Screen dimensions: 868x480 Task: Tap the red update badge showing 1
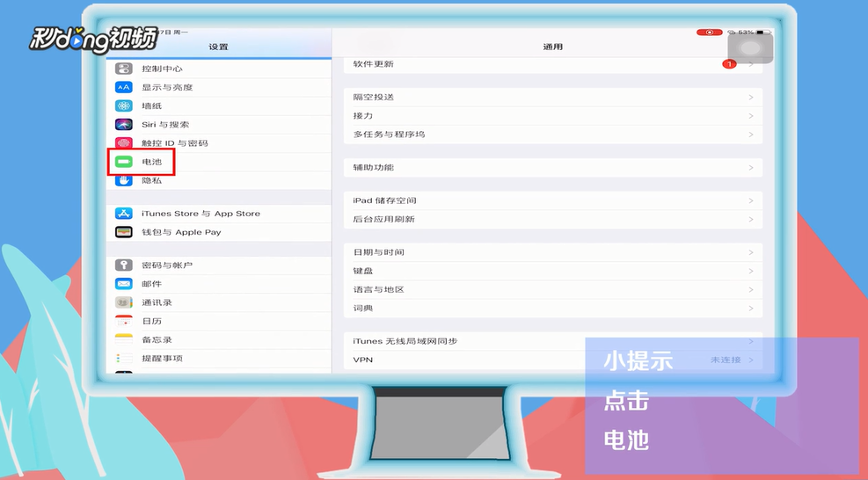(x=729, y=64)
